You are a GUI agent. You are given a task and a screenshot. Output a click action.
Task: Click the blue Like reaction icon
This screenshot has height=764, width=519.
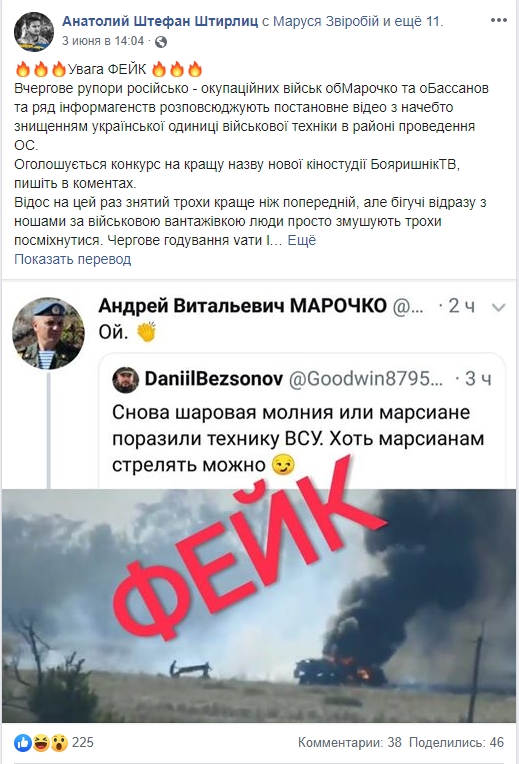23,743
